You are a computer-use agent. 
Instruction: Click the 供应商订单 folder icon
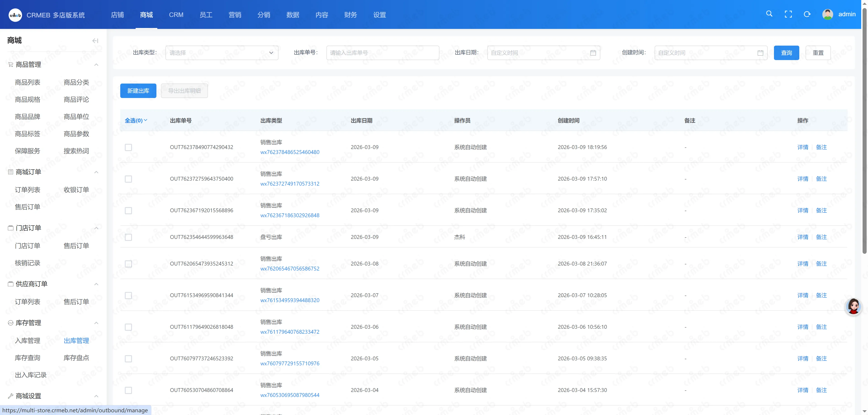(x=11, y=284)
